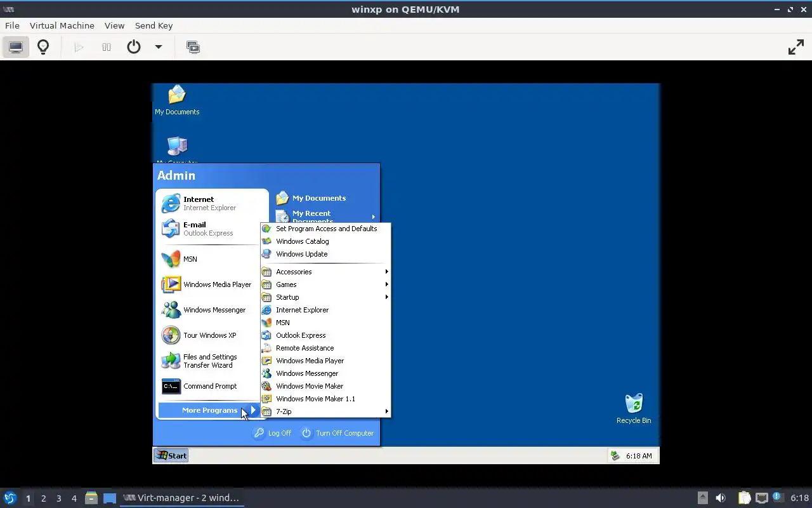Click XP system tray notification icon

(615, 455)
